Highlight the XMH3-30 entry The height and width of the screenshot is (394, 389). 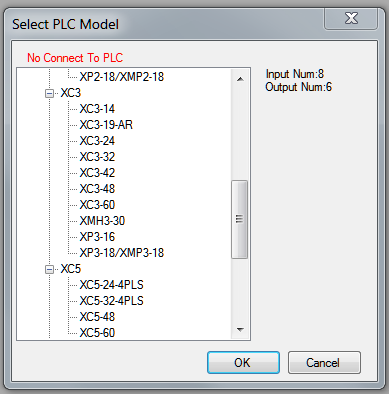102,221
